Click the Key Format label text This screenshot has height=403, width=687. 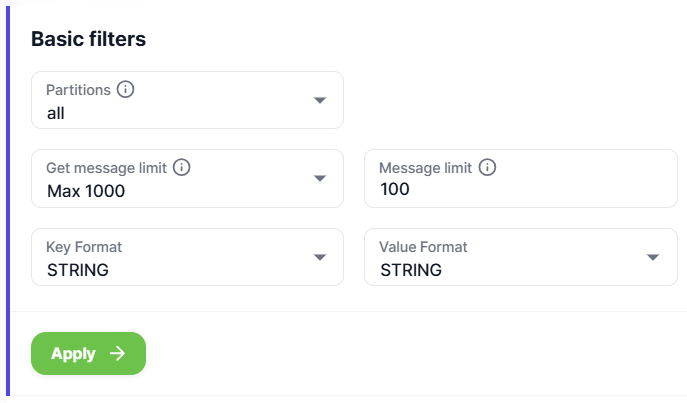84,247
